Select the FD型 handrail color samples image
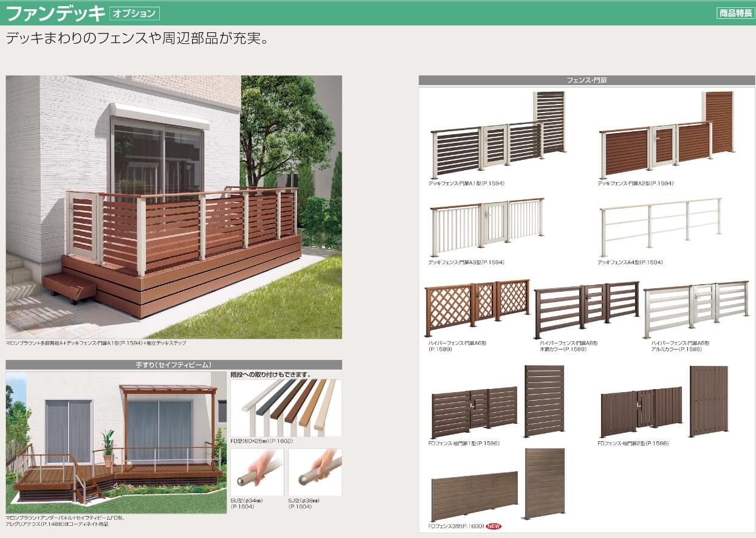 (x=286, y=404)
